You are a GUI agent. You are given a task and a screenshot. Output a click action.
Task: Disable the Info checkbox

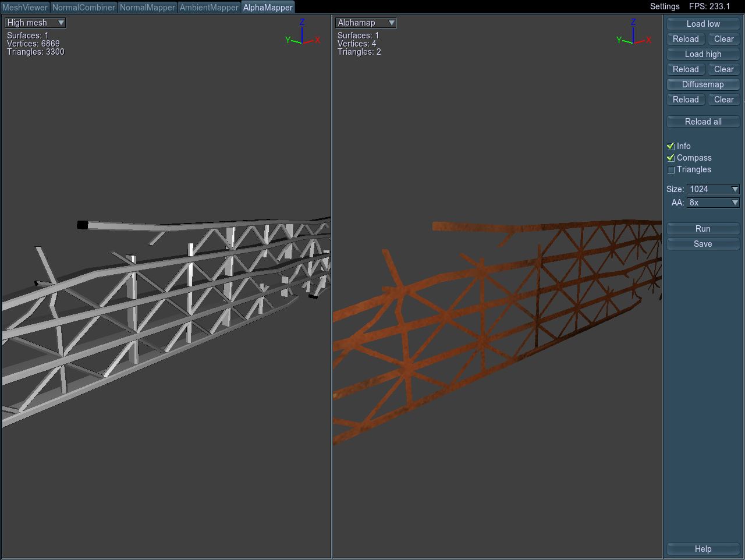coord(671,147)
